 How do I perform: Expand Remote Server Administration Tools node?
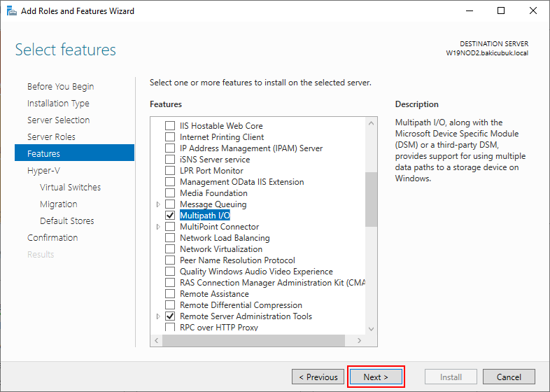tap(158, 316)
